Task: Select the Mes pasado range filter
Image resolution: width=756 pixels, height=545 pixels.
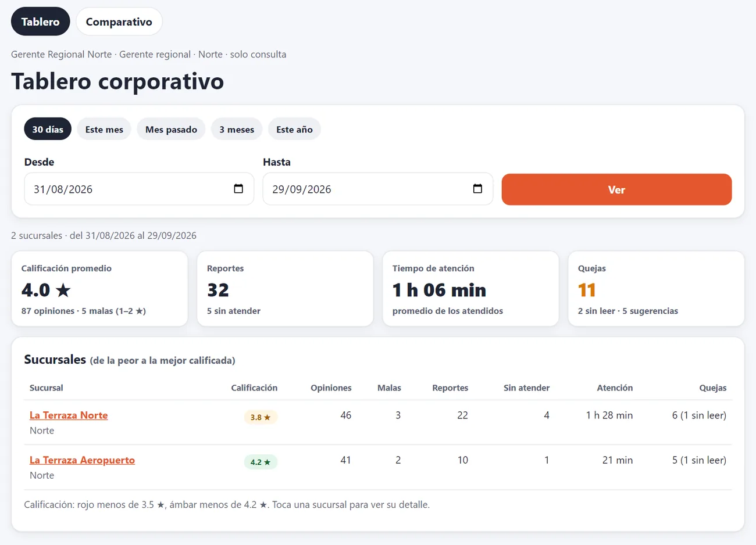Action: pos(171,129)
